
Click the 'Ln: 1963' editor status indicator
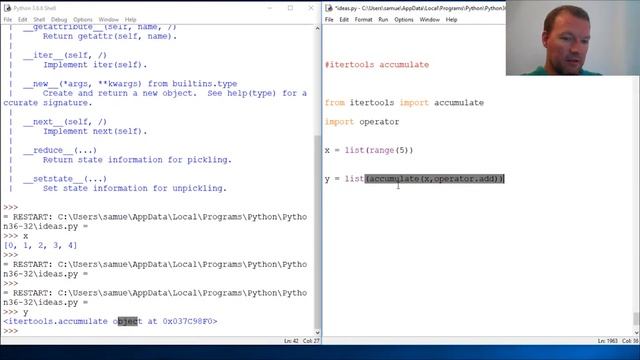pyautogui.click(x=607, y=341)
